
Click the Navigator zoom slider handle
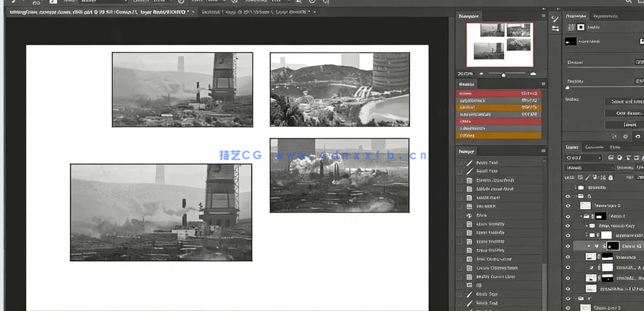click(x=503, y=75)
